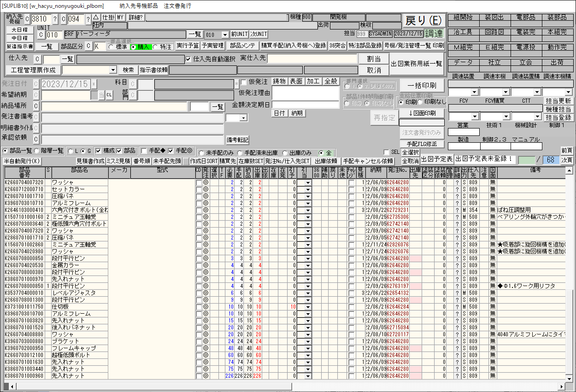Image resolution: width=576 pixels, height=392 pixels.
Task: Enable the 仮発注 checkbox
Action: pyautogui.click(x=244, y=82)
